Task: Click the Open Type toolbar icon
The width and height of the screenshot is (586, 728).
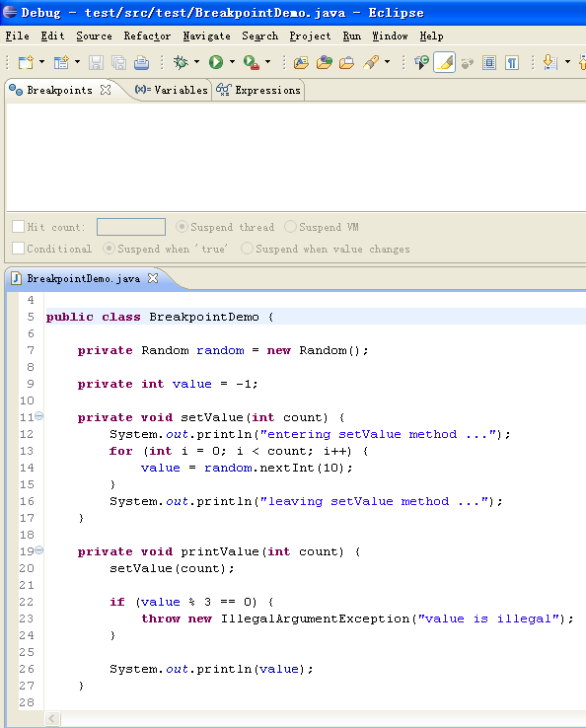Action: (301, 62)
